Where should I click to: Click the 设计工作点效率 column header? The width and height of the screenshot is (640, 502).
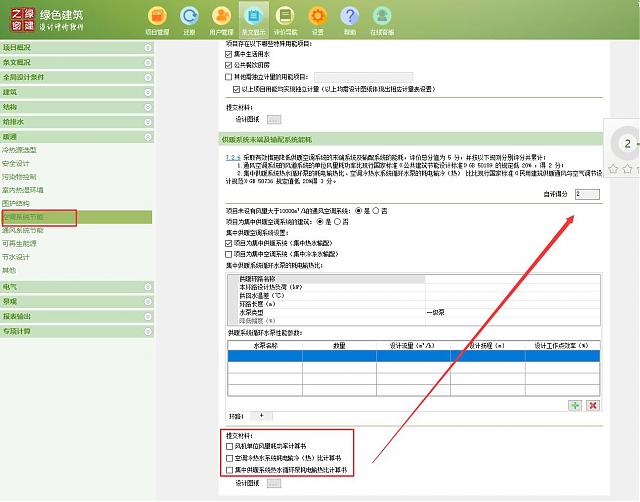pyautogui.click(x=562, y=346)
